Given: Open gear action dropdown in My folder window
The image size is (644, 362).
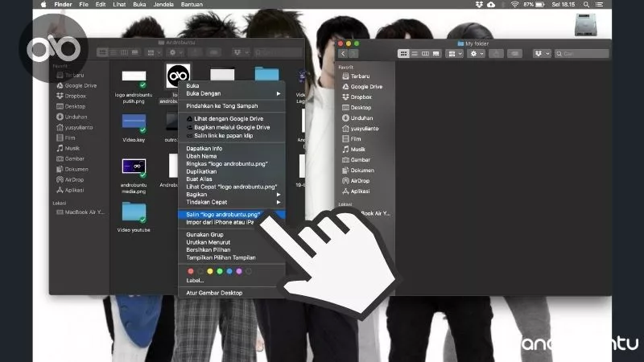Looking at the screenshot, I should click(x=477, y=54).
